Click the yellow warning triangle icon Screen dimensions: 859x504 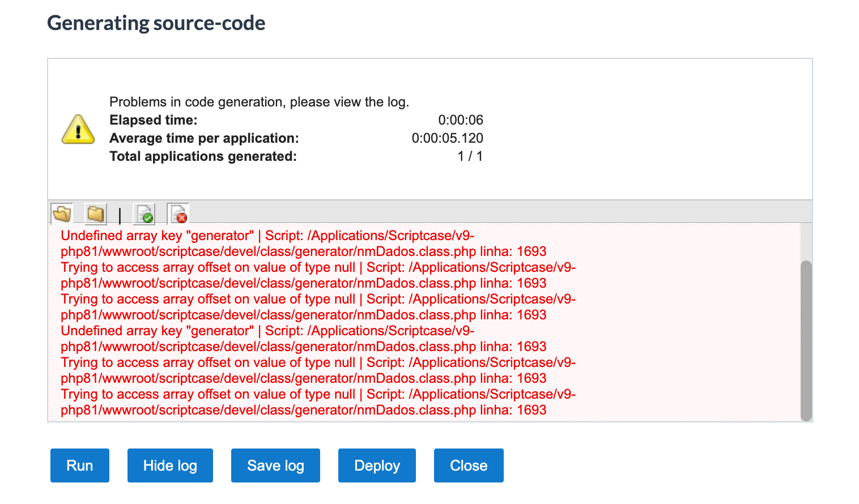tap(78, 130)
